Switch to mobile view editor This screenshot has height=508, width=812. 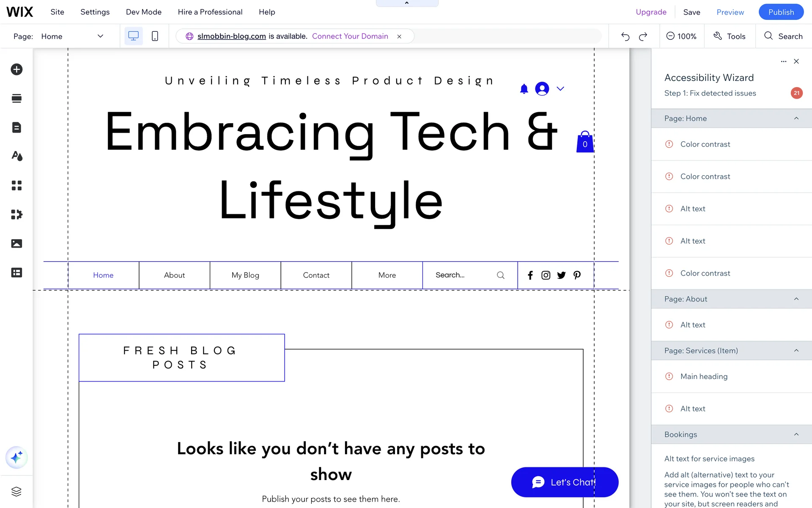pos(155,36)
